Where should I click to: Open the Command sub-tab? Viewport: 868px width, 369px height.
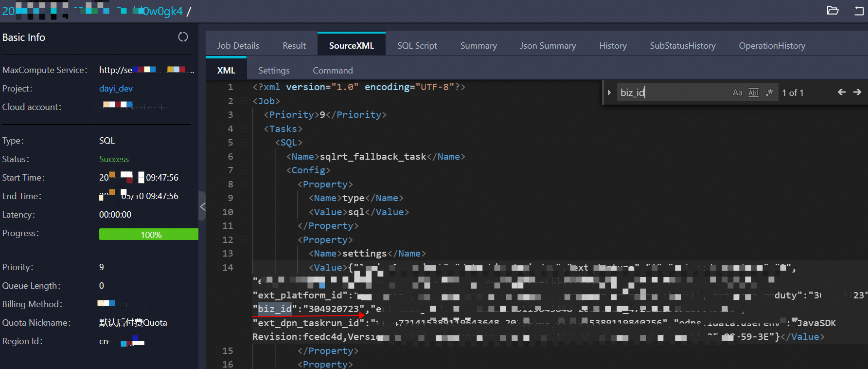pos(333,71)
